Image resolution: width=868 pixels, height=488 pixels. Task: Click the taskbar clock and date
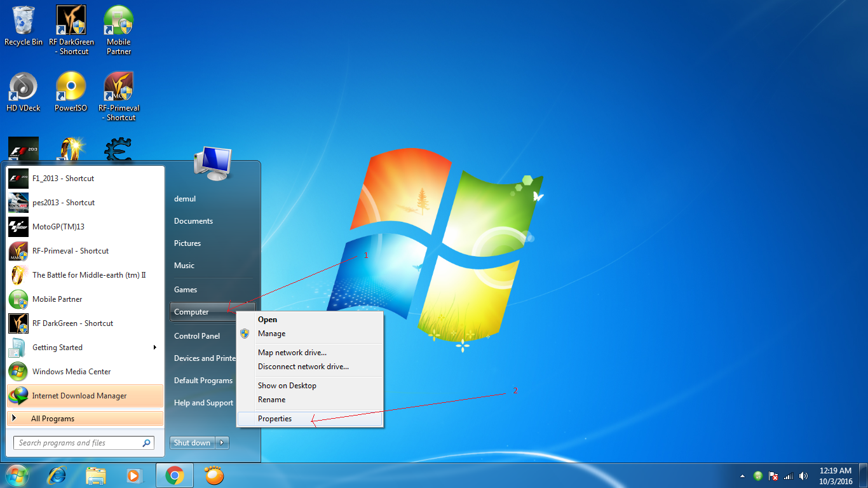tap(836, 476)
